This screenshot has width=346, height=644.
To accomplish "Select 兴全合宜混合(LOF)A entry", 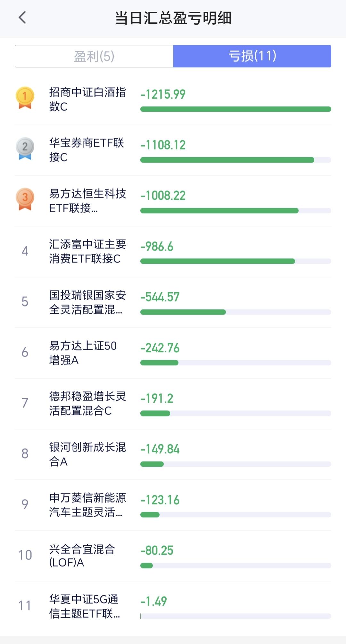I will [x=173, y=556].
